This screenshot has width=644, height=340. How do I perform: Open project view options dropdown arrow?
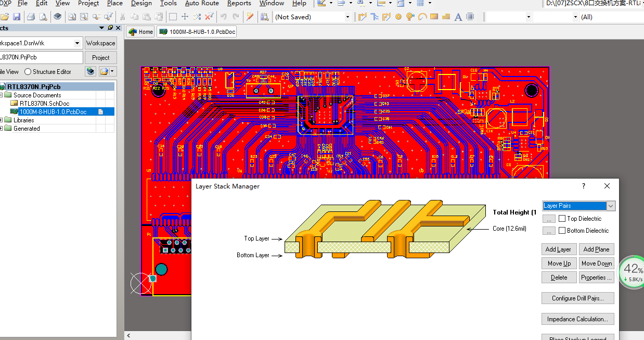point(113,71)
